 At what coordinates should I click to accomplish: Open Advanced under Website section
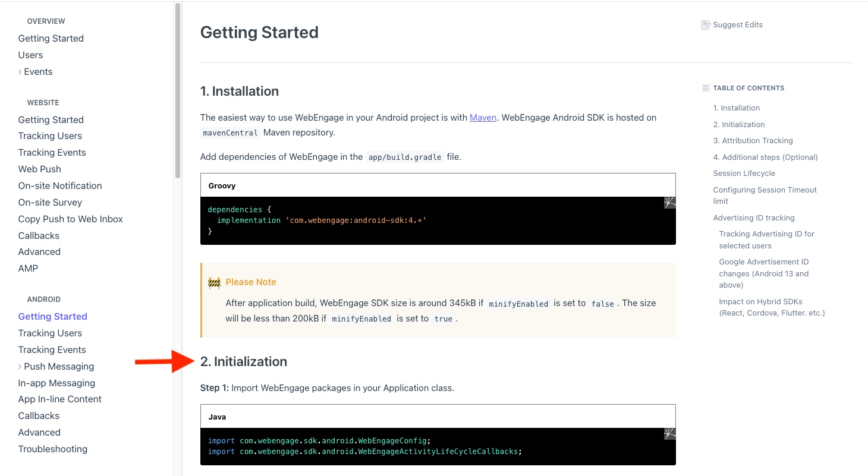(x=40, y=252)
